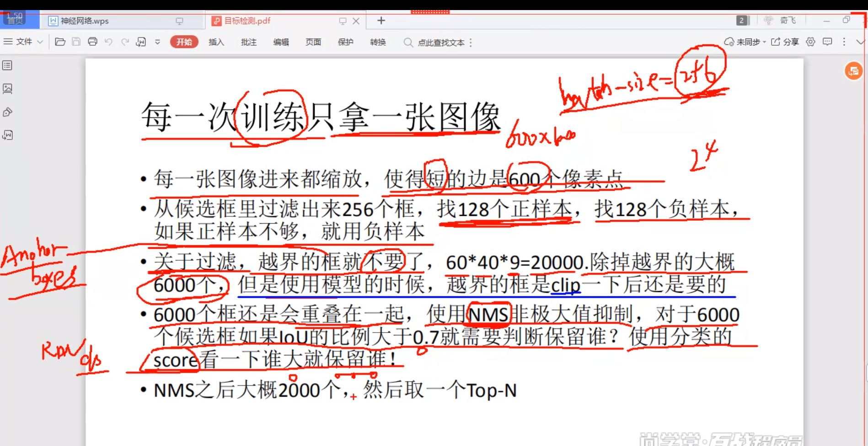Switch to the 神经网络.wps document tab
Viewport: 868px width, 446px height.
(x=85, y=21)
